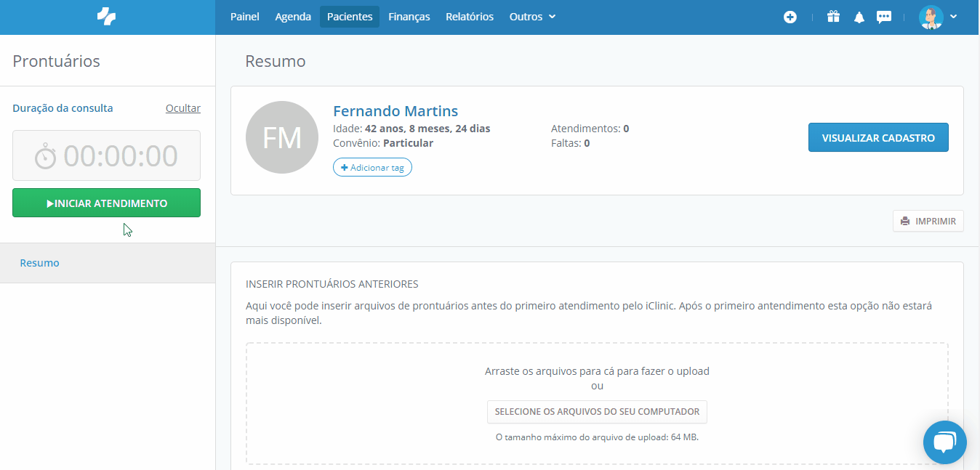Click the Convênio: Particular text
This screenshot has width=980, height=470.
click(x=383, y=143)
